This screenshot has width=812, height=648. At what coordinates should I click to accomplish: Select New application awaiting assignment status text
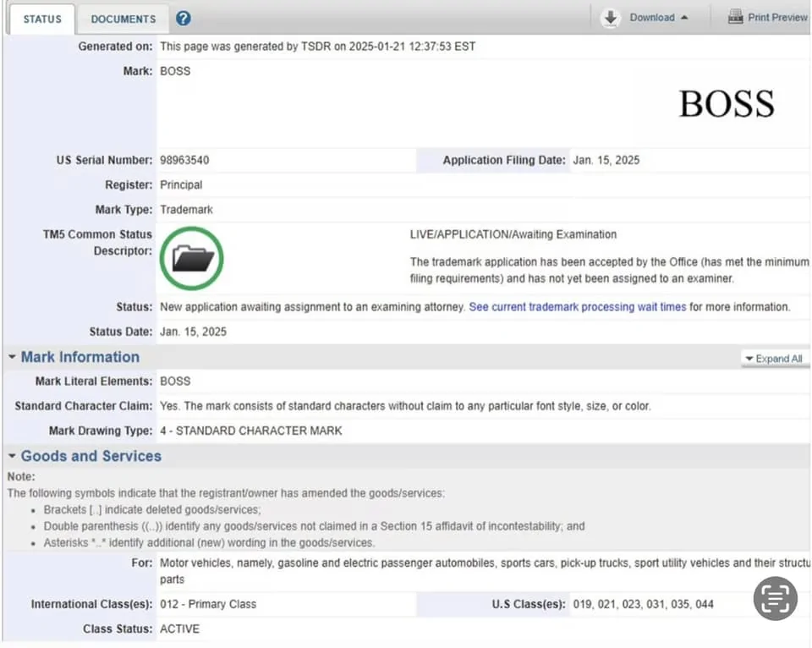312,306
